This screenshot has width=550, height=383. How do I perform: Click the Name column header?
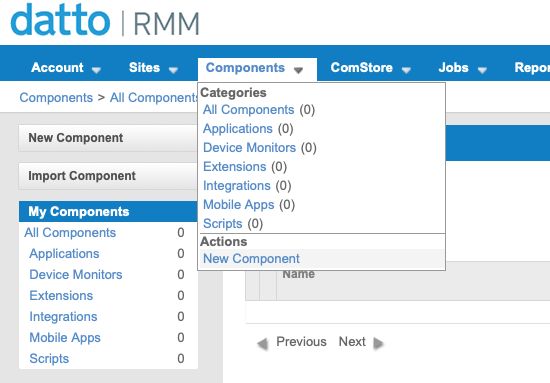[299, 274]
